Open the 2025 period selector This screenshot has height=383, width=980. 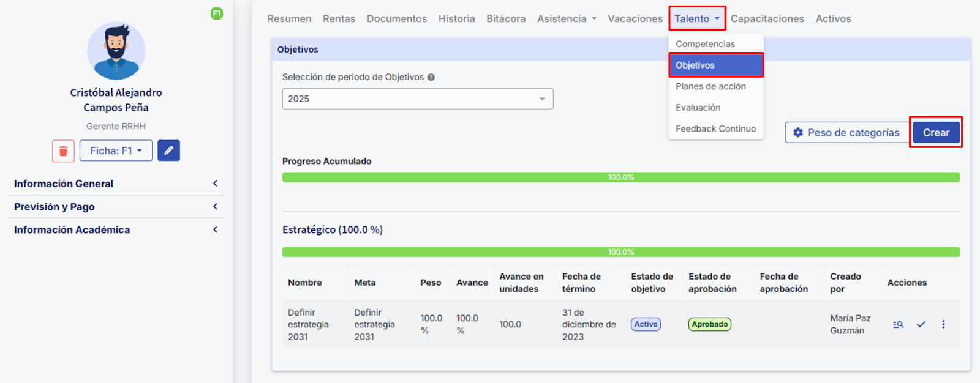click(417, 99)
